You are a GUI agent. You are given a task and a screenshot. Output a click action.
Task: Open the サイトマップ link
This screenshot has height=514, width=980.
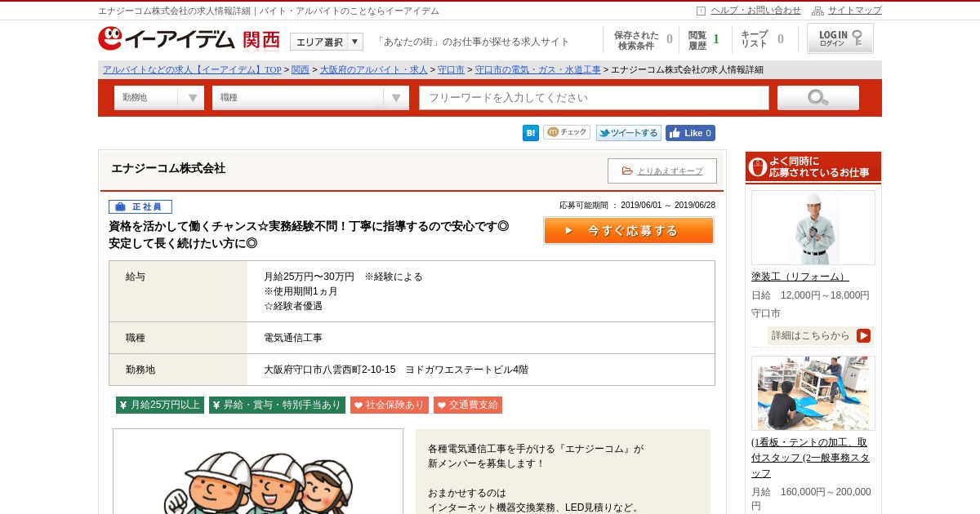(854, 11)
